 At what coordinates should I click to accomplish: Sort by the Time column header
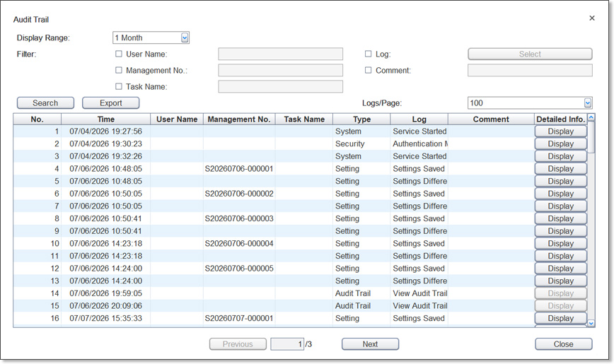(105, 119)
